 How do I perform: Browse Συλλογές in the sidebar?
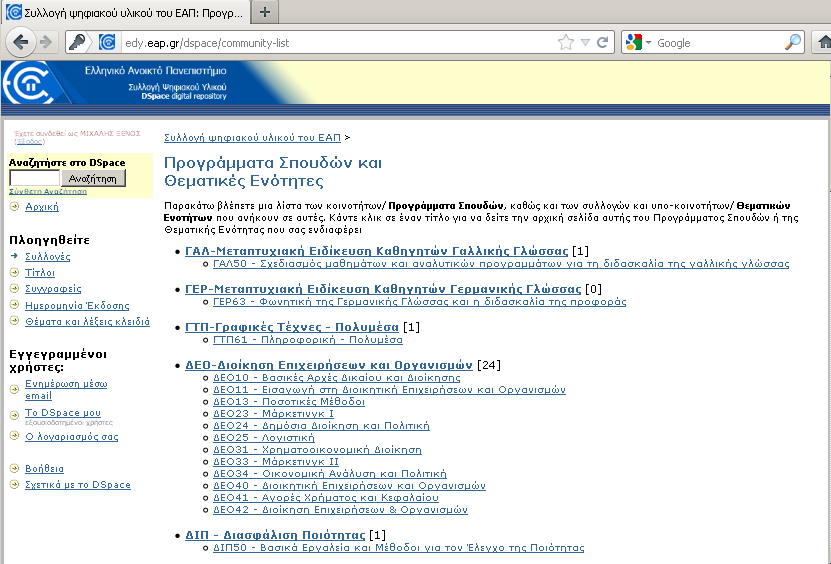pyautogui.click(x=48, y=257)
